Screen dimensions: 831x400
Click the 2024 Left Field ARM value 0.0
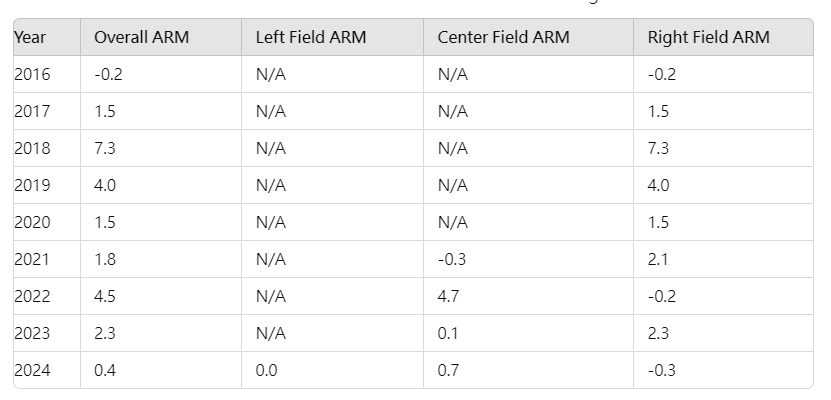point(267,371)
